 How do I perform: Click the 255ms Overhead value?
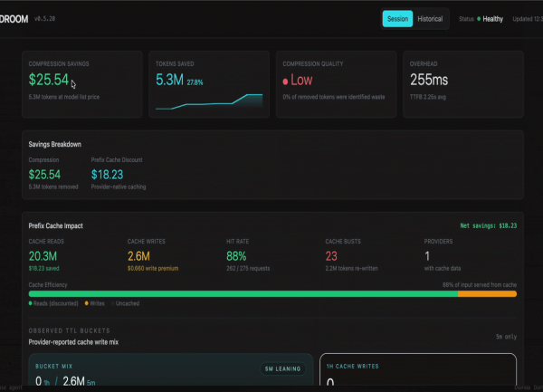(x=429, y=80)
